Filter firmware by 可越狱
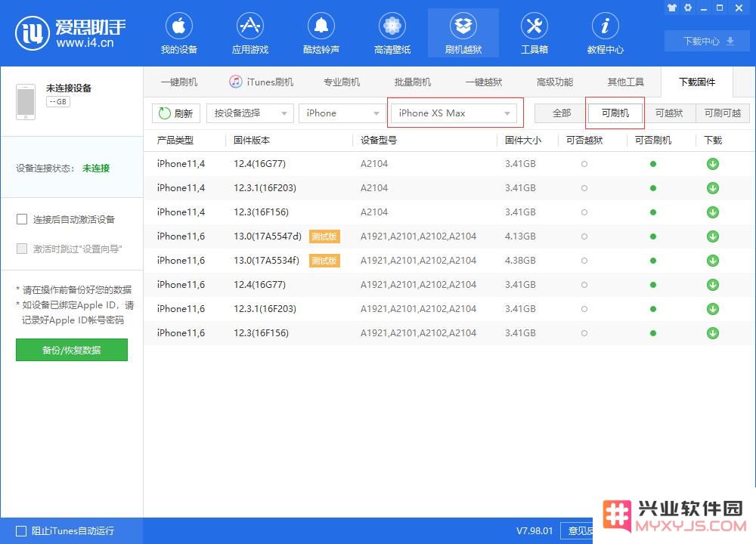756x544 pixels. pyautogui.click(x=669, y=113)
